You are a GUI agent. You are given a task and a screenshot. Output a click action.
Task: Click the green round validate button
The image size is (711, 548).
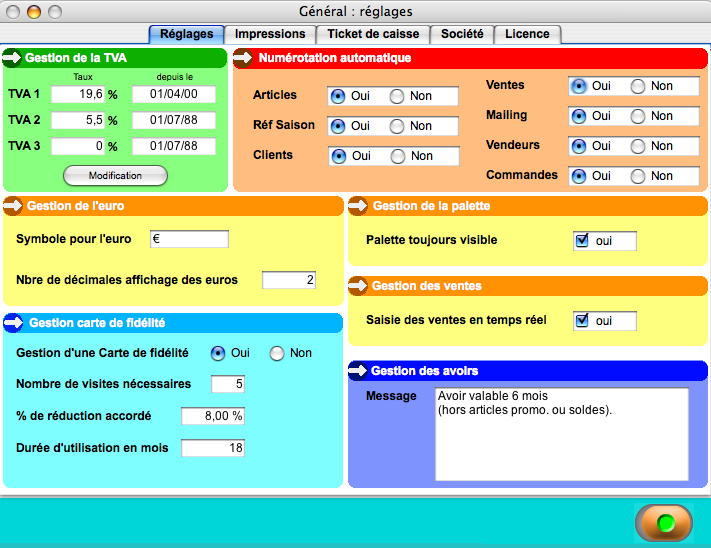665,523
